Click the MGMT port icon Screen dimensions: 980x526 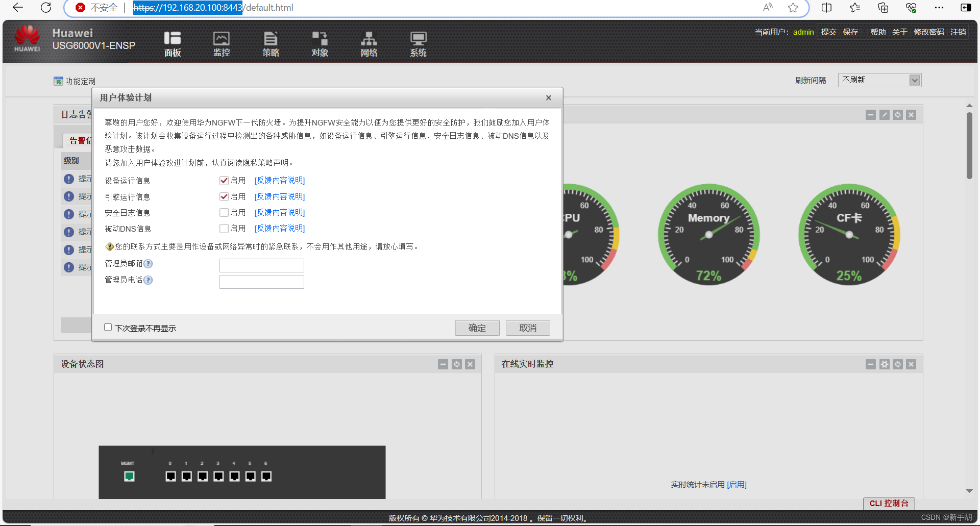[x=129, y=476]
